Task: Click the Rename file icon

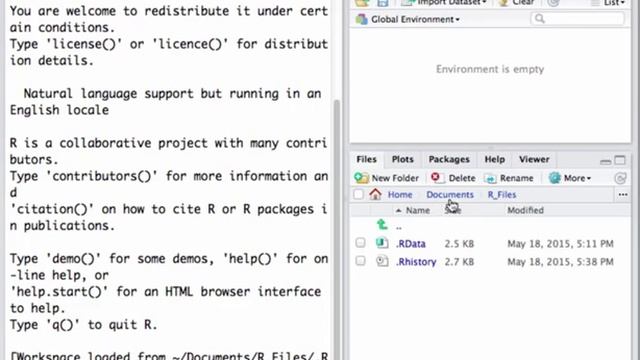Action: pyautogui.click(x=490, y=178)
